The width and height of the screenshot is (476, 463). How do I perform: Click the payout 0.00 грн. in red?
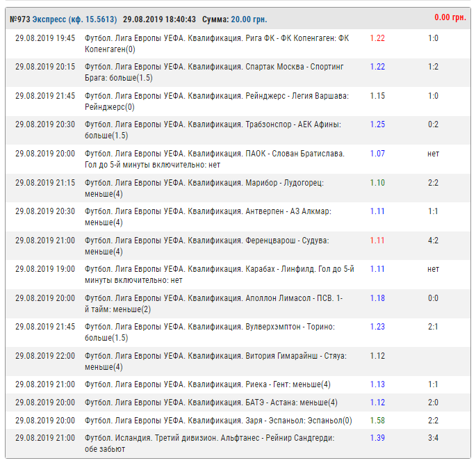click(450, 17)
